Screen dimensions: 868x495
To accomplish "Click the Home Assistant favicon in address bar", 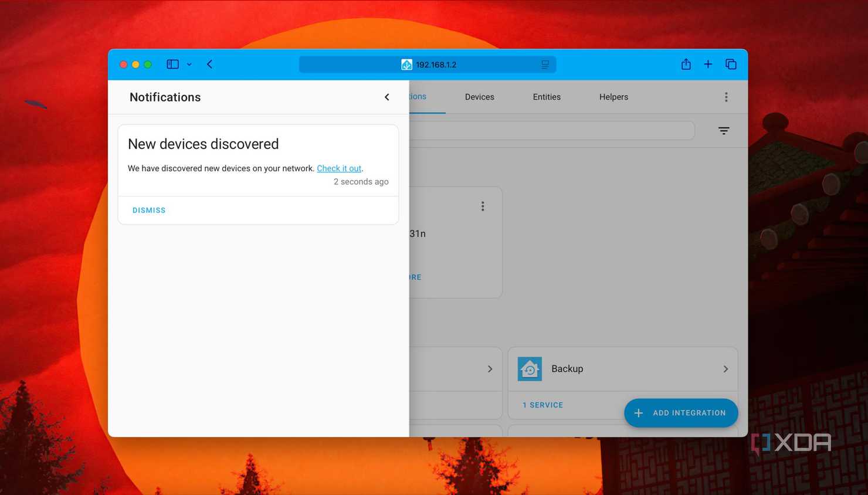I will click(406, 65).
